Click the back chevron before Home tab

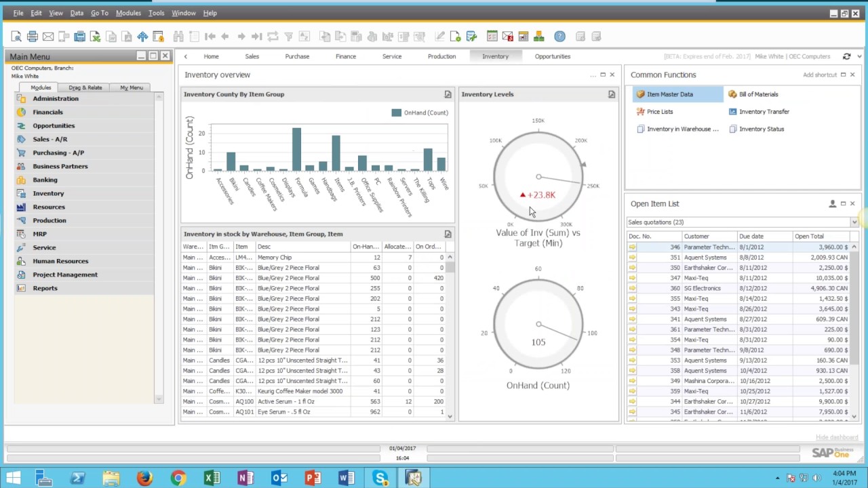186,56
